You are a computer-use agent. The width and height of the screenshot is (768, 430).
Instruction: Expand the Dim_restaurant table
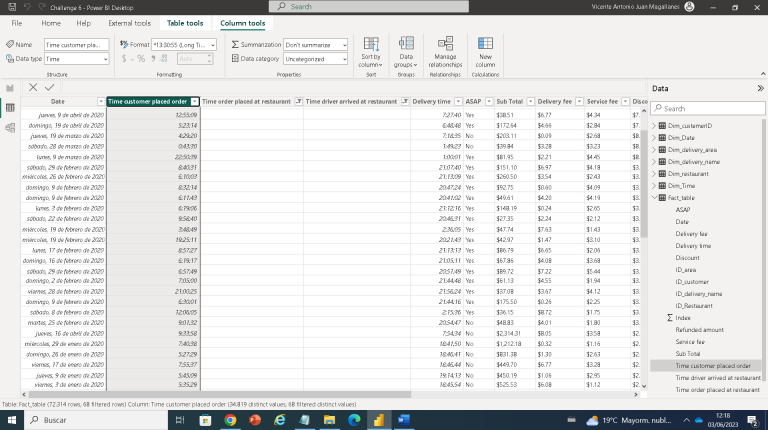(654, 172)
